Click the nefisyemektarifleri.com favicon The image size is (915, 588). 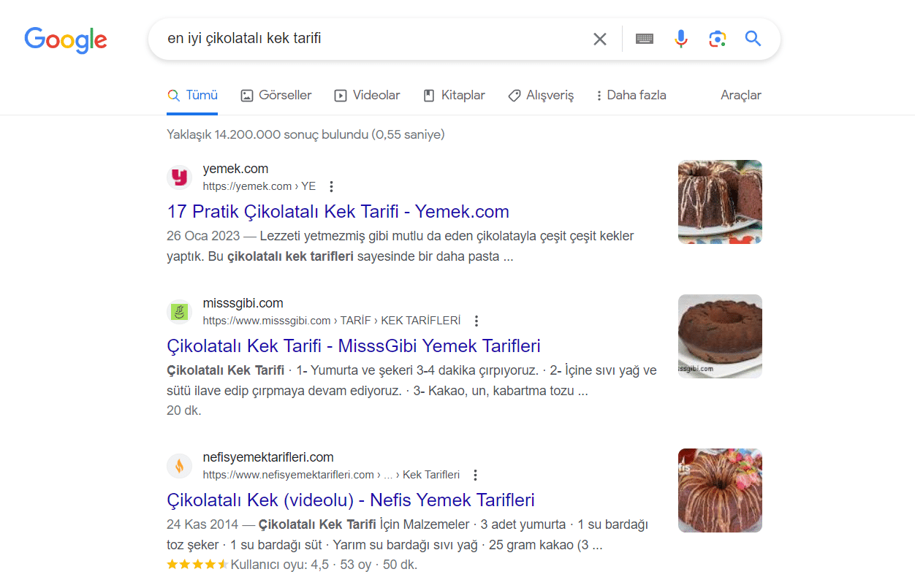tap(179, 465)
